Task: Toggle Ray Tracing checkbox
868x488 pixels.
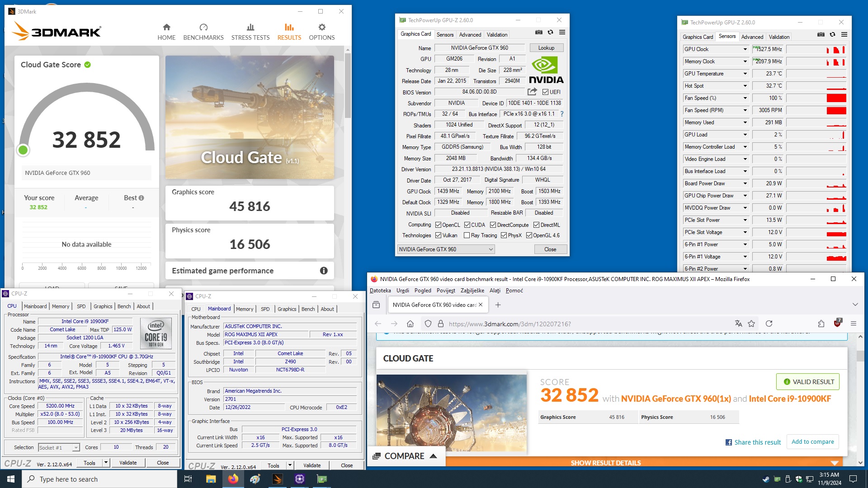Action: 467,235
